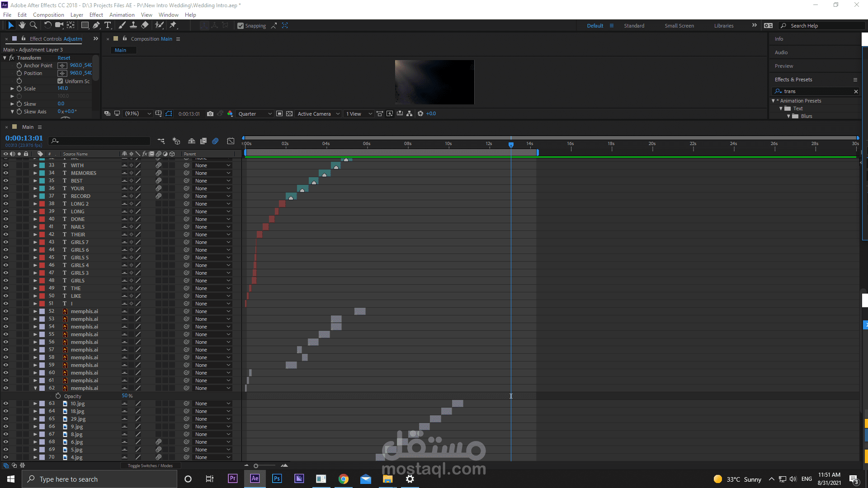Expand Transform properties for layer 33
The height and width of the screenshot is (488, 868).
34,165
